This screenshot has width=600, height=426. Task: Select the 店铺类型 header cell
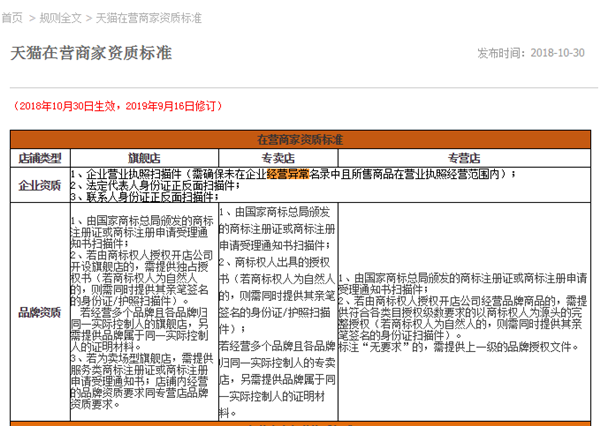(x=40, y=158)
